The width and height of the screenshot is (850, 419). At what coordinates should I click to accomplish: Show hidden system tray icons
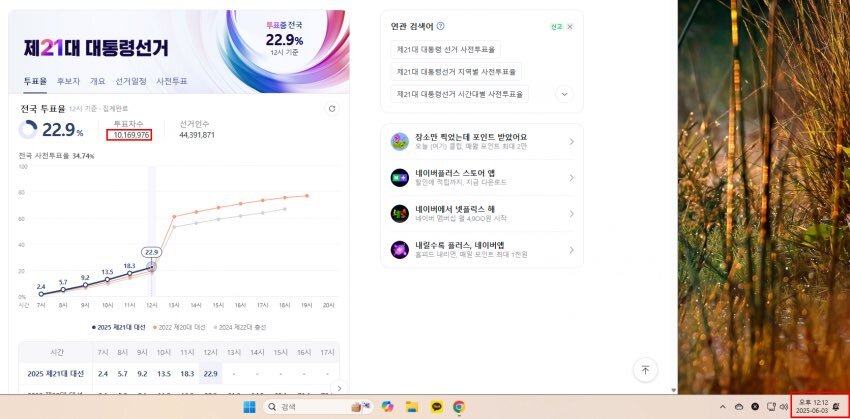[x=723, y=407]
